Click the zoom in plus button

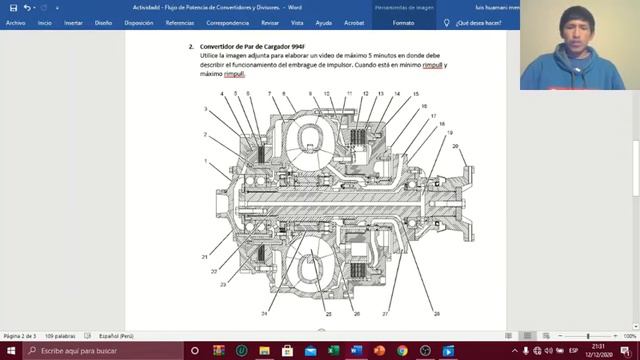point(615,336)
